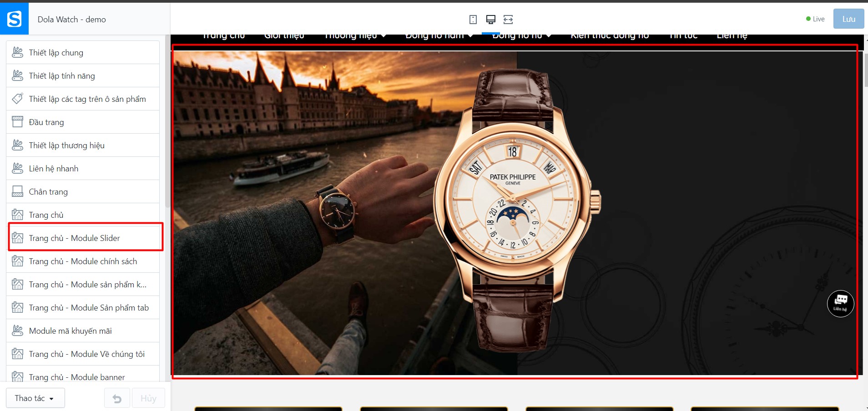This screenshot has height=411, width=868.
Task: Expand Đồng hồ nữ dropdown in preview navigation
Action: (x=522, y=36)
